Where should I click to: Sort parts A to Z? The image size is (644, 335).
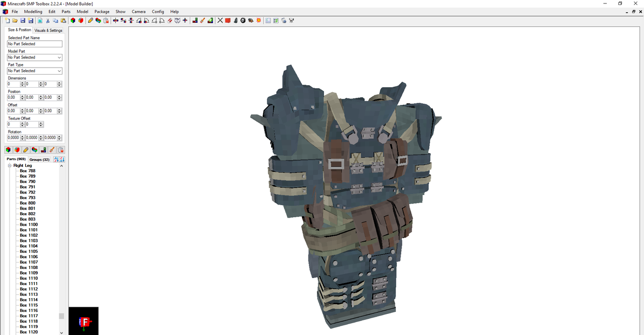coord(56,159)
